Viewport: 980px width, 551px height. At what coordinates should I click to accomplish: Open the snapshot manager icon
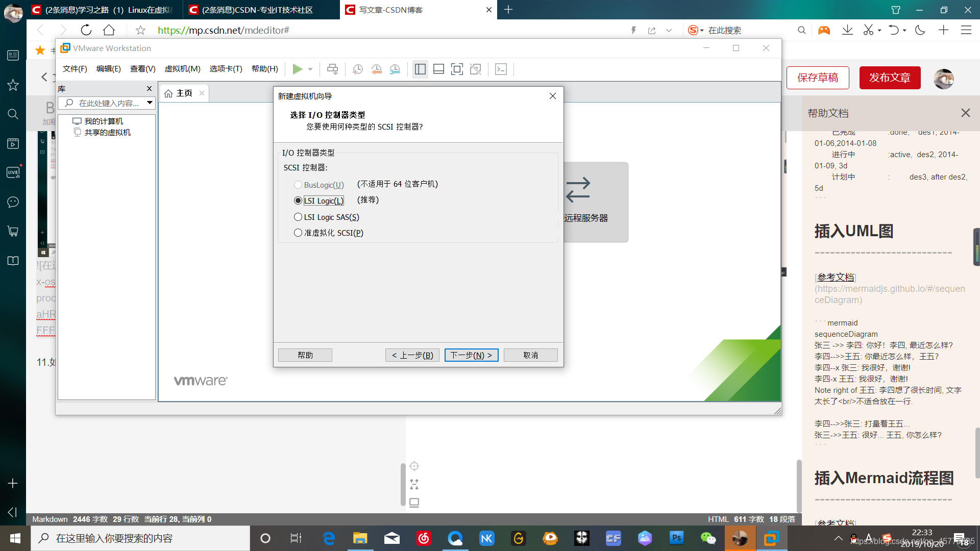pyautogui.click(x=395, y=69)
